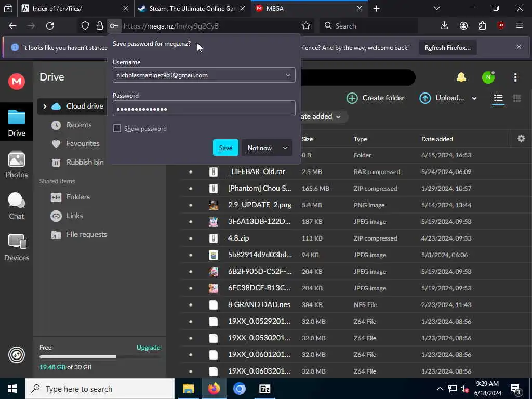Click the MEGA logo icon in the sidebar

pyautogui.click(x=16, y=82)
